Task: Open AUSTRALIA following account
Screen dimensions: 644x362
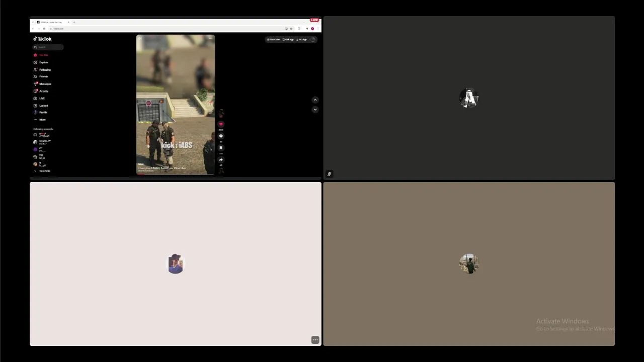Action: [43, 142]
